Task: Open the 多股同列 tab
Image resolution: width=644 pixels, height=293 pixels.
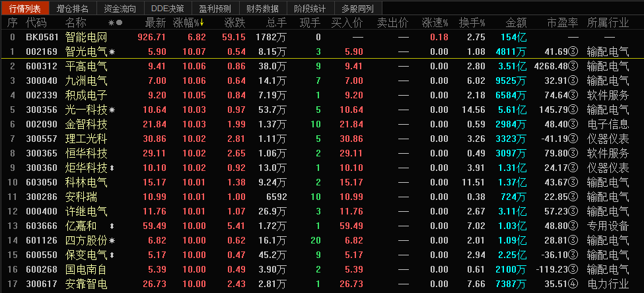Action: pos(358,8)
